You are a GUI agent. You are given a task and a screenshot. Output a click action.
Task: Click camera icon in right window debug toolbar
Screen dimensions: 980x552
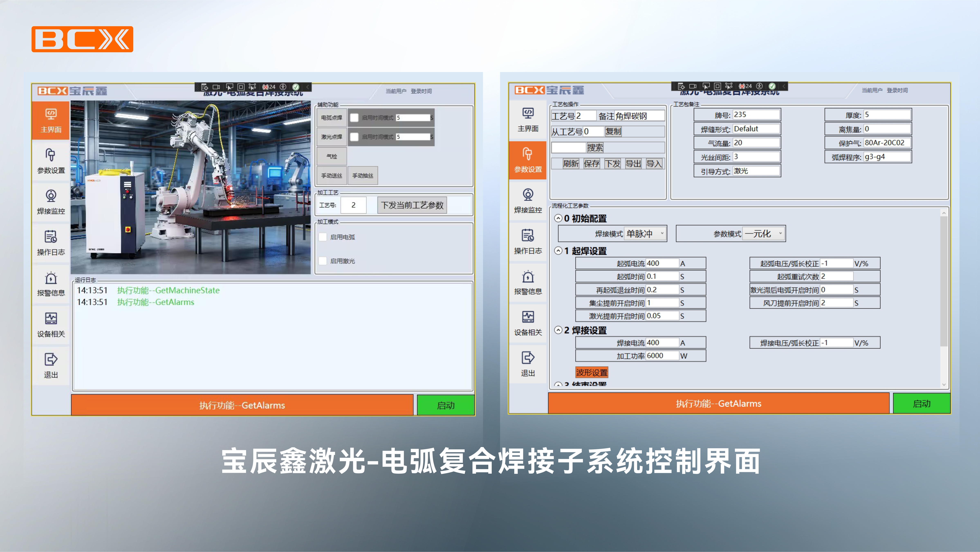(693, 86)
